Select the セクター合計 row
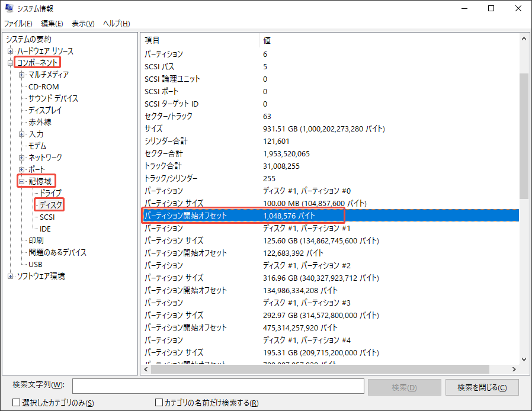The width and height of the screenshot is (532, 411). (x=330, y=153)
